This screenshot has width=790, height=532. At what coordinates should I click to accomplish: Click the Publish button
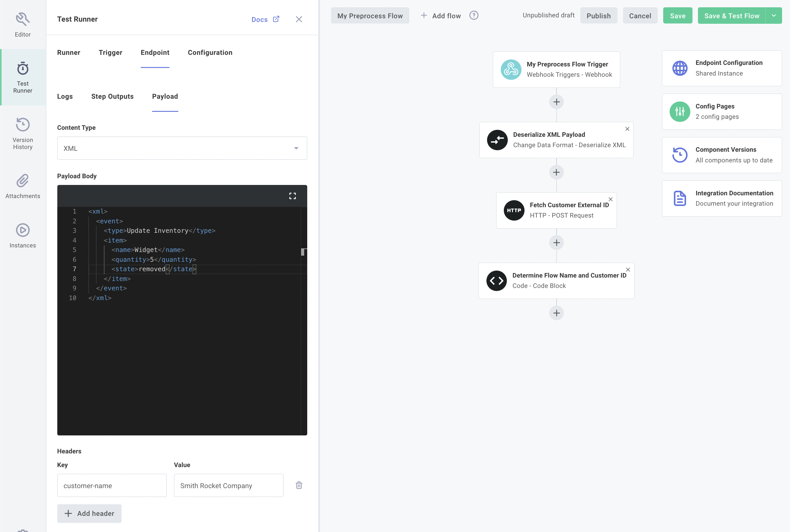[x=599, y=15]
